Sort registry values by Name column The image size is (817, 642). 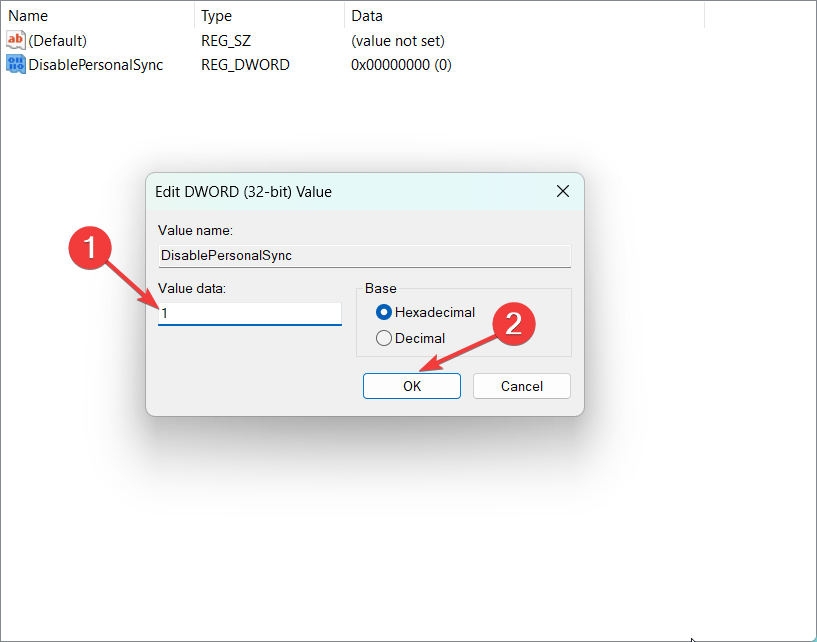coord(97,16)
